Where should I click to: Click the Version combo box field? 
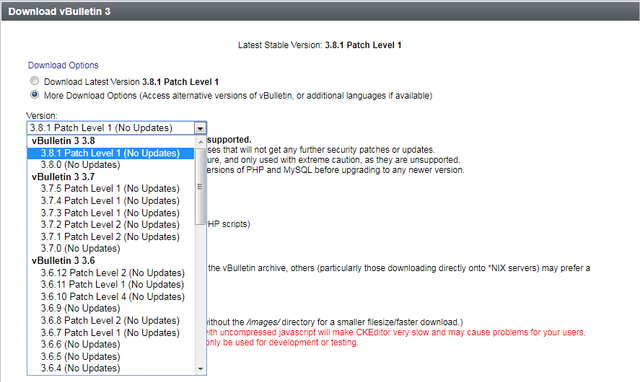(x=117, y=128)
